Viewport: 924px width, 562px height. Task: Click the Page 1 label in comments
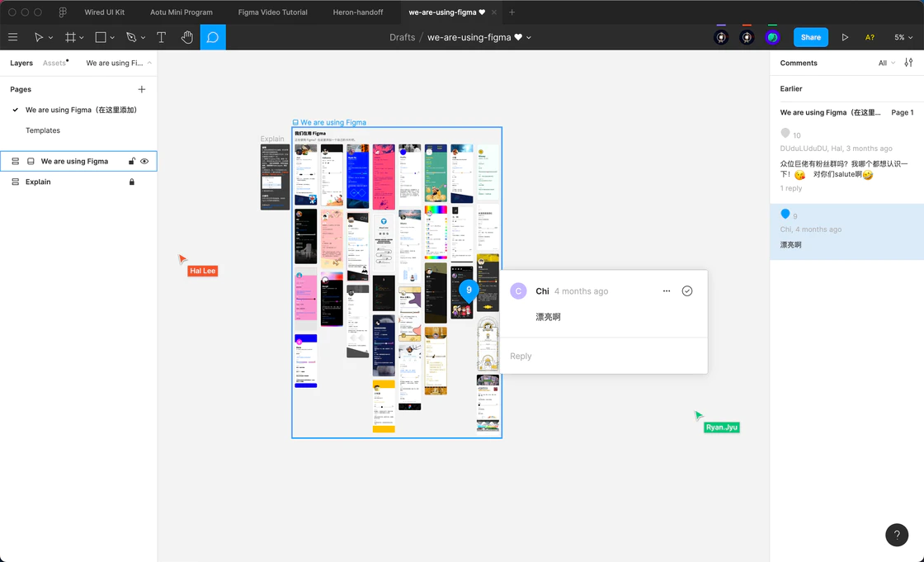[903, 112]
